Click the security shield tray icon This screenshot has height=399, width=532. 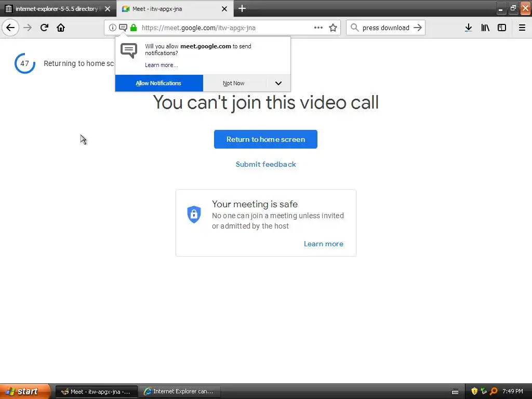click(474, 391)
